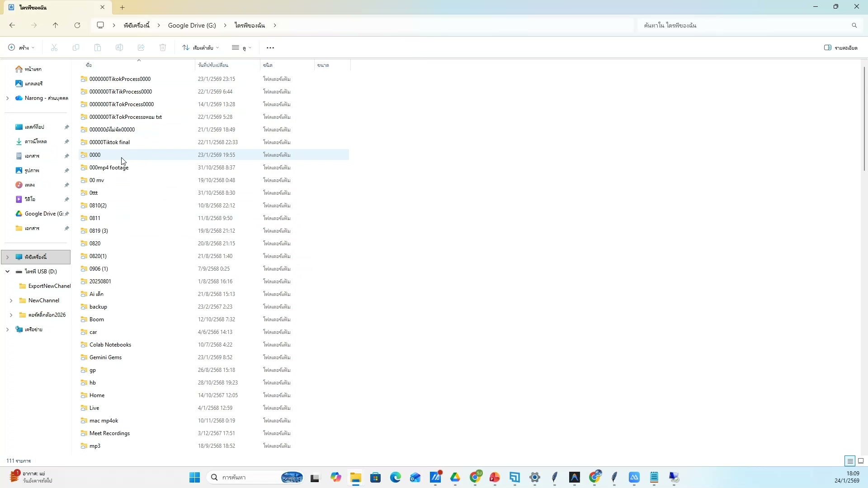
Task: Click the Refresh icon in the address bar
Action: [x=77, y=25]
